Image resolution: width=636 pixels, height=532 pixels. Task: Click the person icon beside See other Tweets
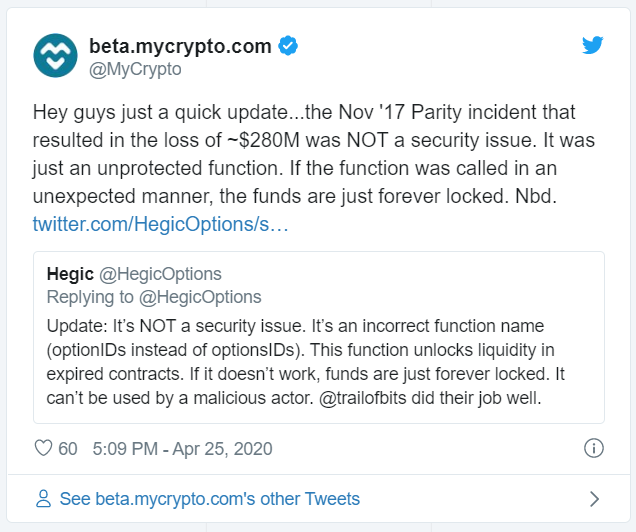43,499
